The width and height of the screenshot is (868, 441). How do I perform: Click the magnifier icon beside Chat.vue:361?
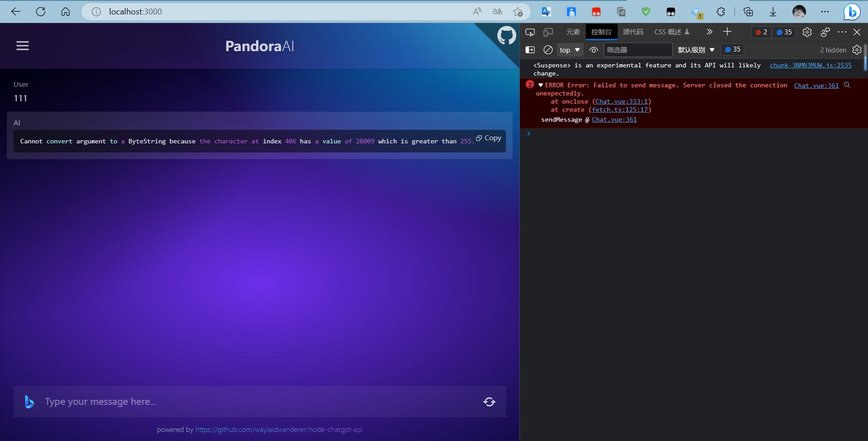847,85
